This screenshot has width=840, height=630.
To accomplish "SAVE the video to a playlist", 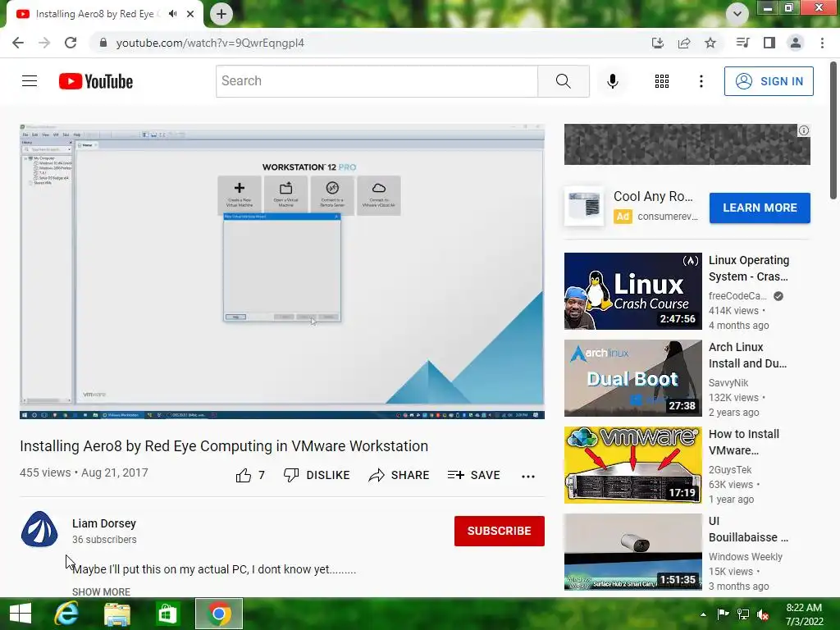I will tap(474, 475).
